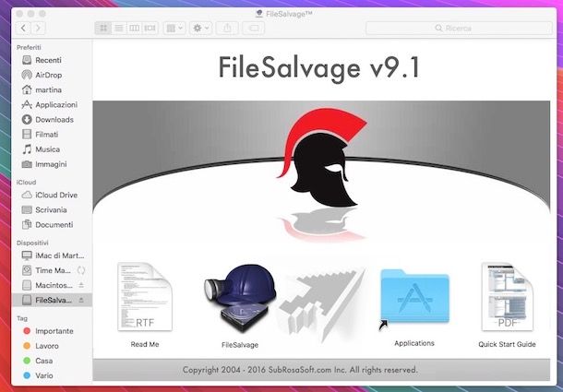Click the FileSalvage title bar proxy icon

(258, 14)
